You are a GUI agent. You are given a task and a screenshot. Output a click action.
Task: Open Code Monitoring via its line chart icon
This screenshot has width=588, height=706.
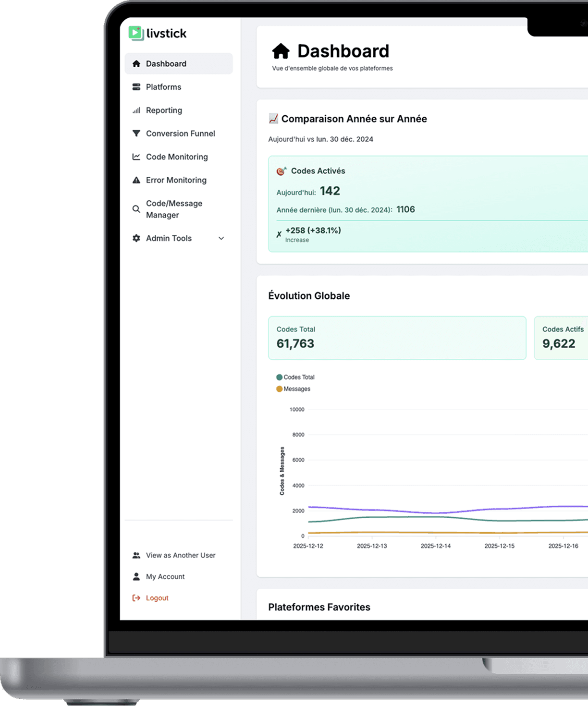pos(136,157)
